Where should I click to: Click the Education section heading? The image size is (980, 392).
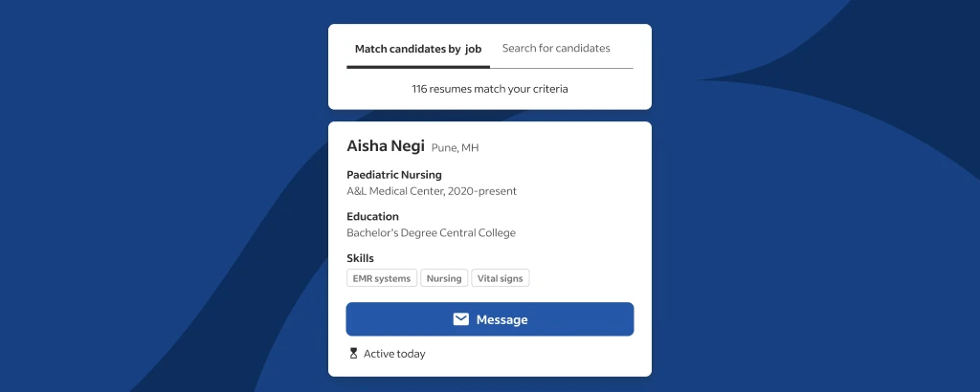372,217
